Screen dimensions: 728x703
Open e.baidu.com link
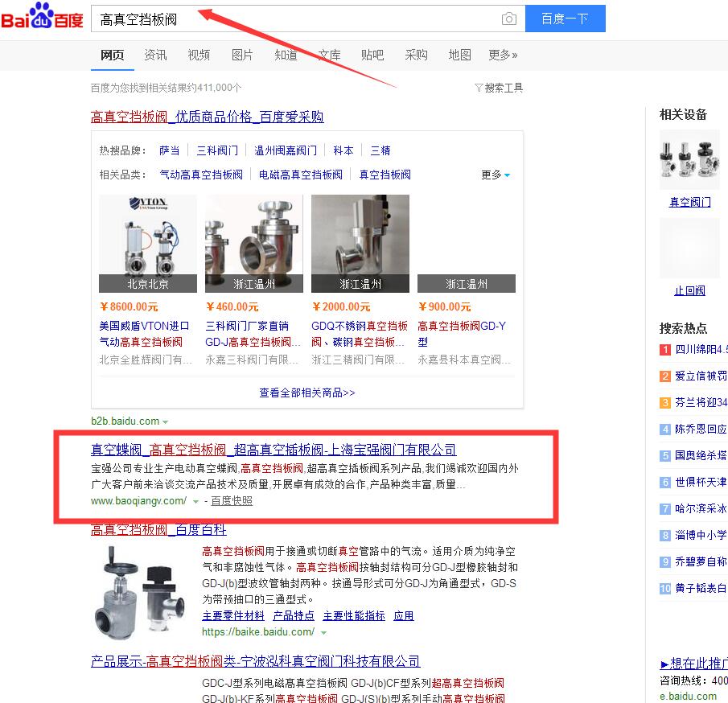688,696
